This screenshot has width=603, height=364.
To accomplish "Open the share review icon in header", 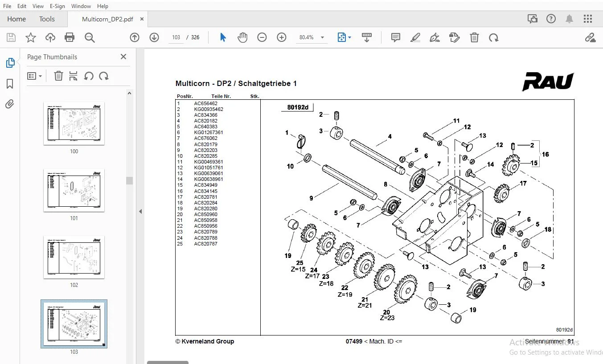I will point(532,19).
